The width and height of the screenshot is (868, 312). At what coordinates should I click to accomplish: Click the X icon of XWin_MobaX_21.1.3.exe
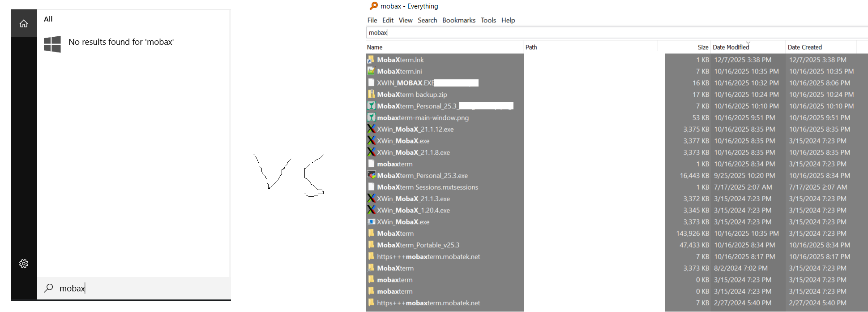371,199
